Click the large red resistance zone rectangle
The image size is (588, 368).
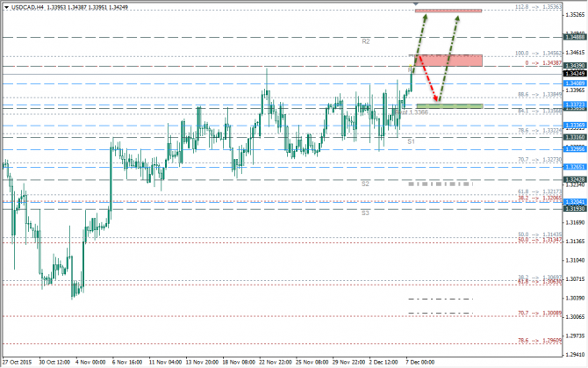coord(449,60)
